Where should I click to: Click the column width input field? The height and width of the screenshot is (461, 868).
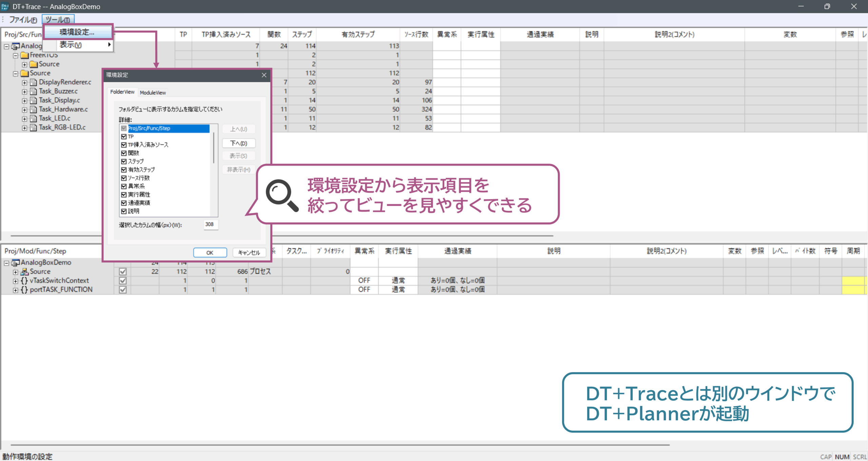tap(211, 225)
